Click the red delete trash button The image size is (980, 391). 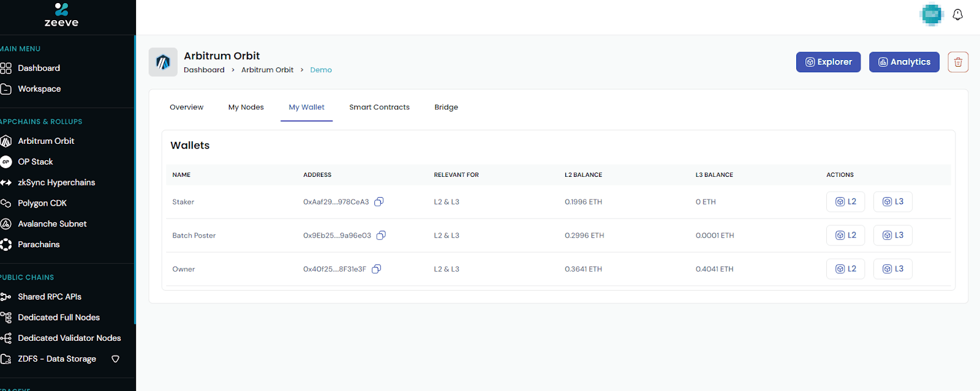click(x=958, y=62)
